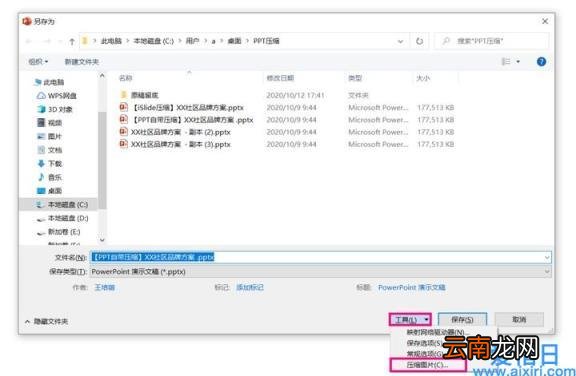576x376 pixels.
Task: Click 用户 in address path
Action: pos(192,41)
